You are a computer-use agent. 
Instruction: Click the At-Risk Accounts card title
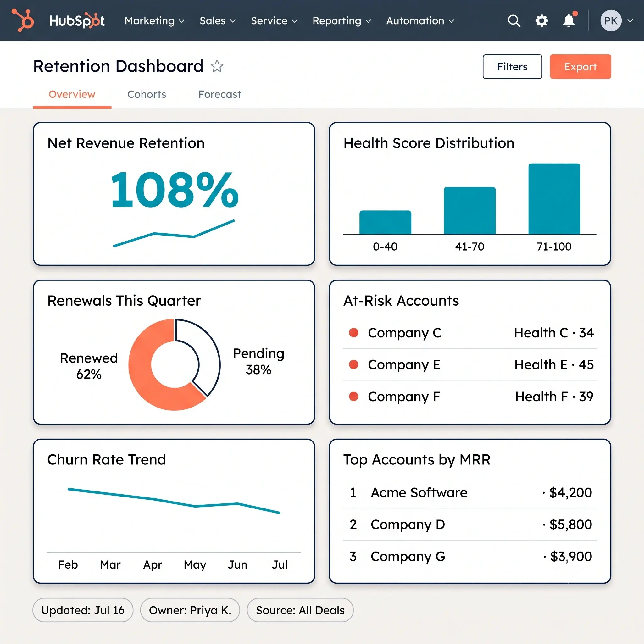(x=401, y=301)
